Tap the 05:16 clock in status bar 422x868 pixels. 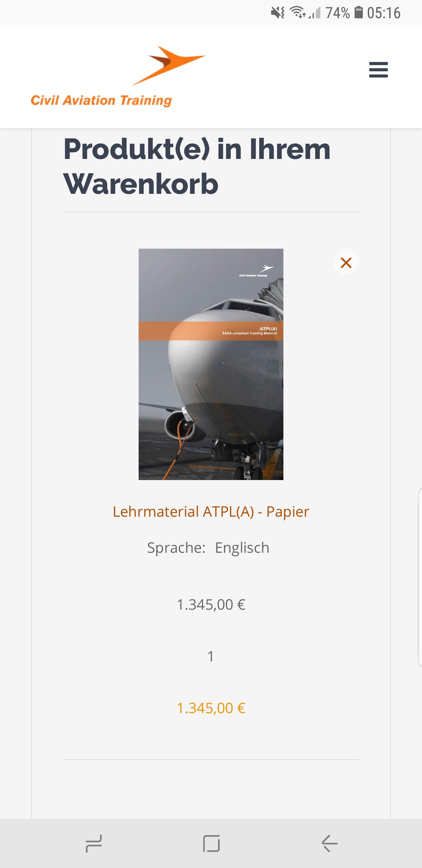pyautogui.click(x=384, y=13)
